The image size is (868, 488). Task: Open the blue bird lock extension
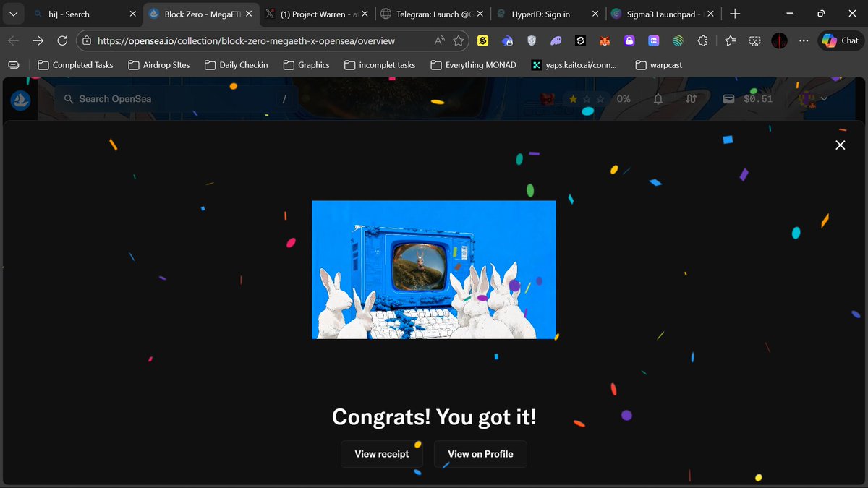tap(508, 41)
